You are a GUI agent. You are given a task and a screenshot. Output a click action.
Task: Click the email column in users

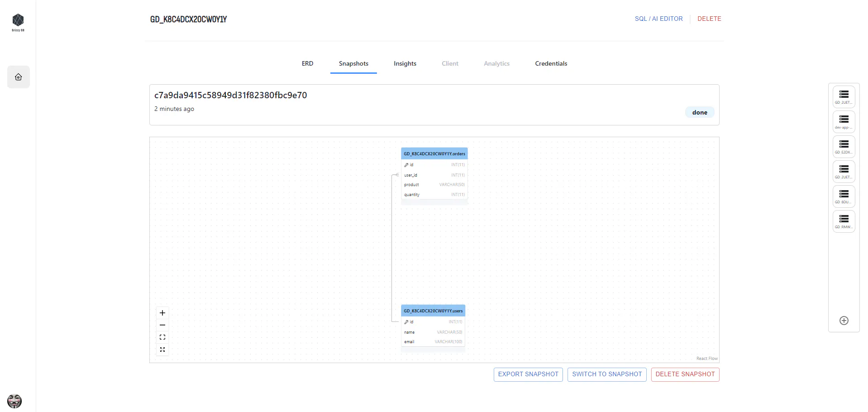tap(433, 342)
